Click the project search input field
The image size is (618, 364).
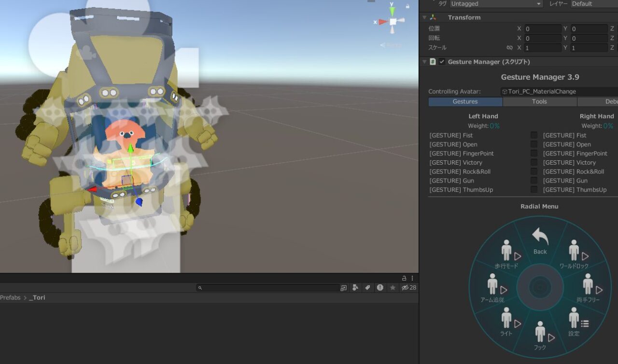(x=270, y=288)
